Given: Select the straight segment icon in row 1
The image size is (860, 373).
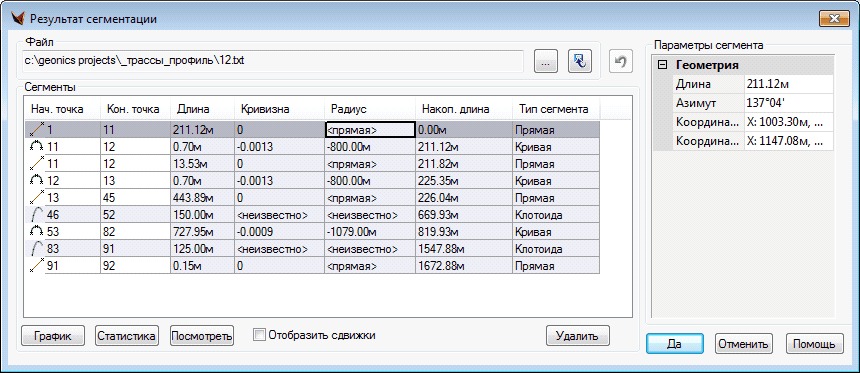Looking at the screenshot, I should coord(36,130).
